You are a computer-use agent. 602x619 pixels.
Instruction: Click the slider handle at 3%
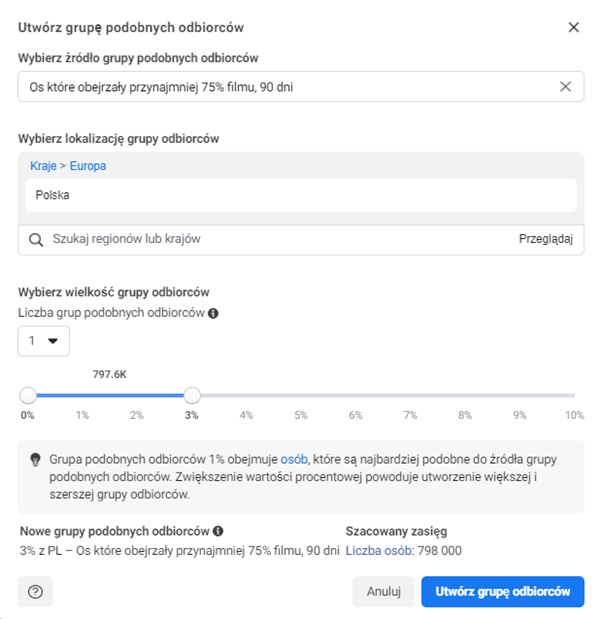192,395
